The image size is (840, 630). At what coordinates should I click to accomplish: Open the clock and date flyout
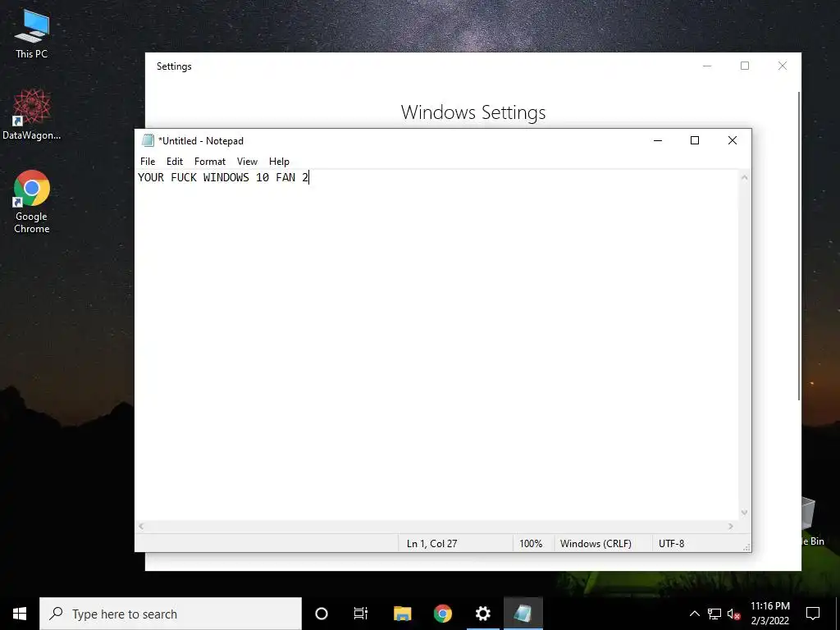point(769,614)
